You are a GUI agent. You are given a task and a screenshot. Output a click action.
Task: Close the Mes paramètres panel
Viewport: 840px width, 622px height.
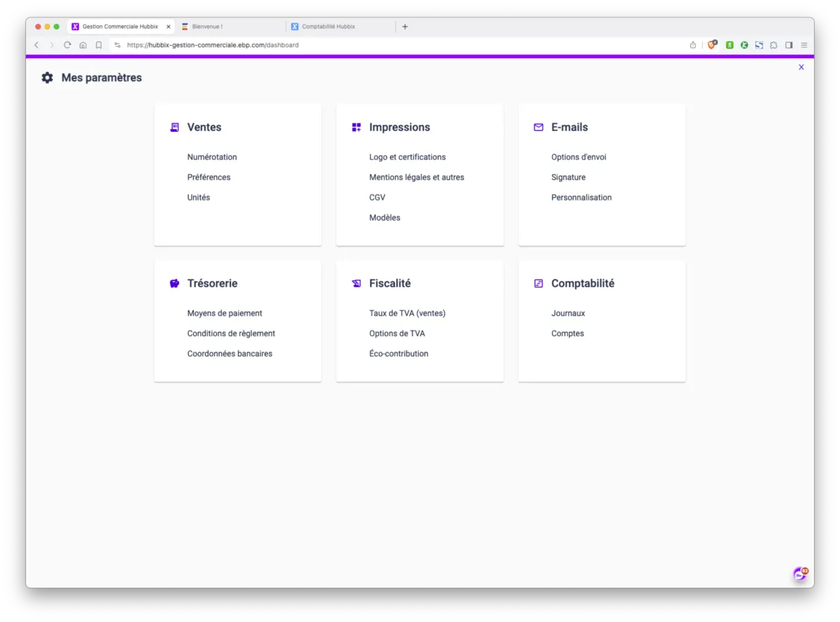[x=801, y=67]
